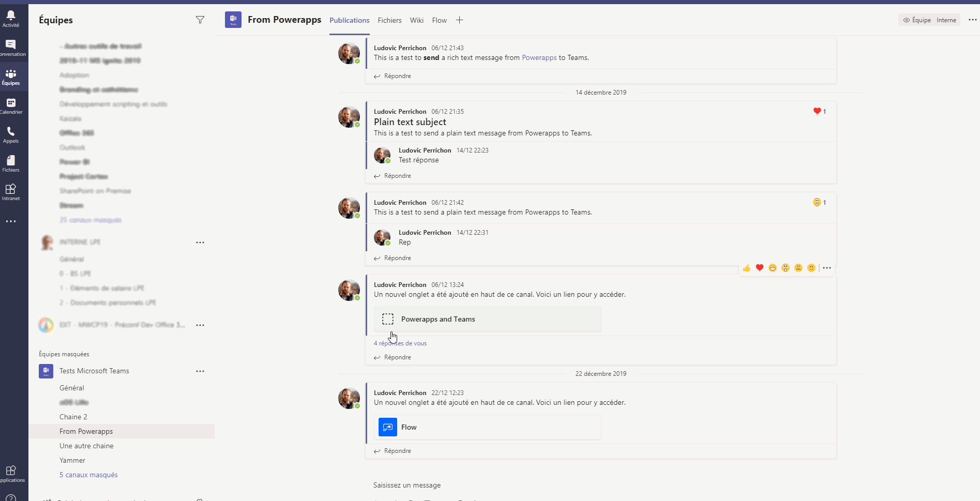The image size is (980, 501).
Task: Click the Équipes masquées section header
Action: coord(64,354)
